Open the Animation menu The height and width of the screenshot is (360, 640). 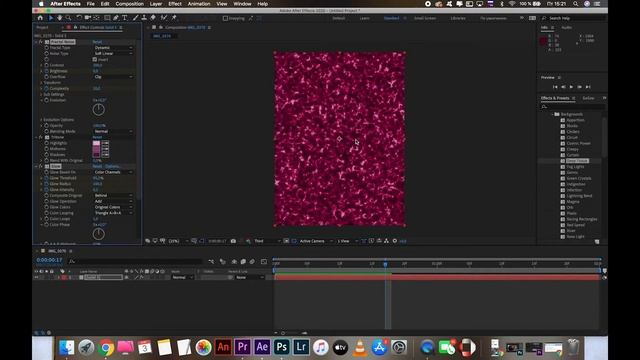click(x=199, y=4)
